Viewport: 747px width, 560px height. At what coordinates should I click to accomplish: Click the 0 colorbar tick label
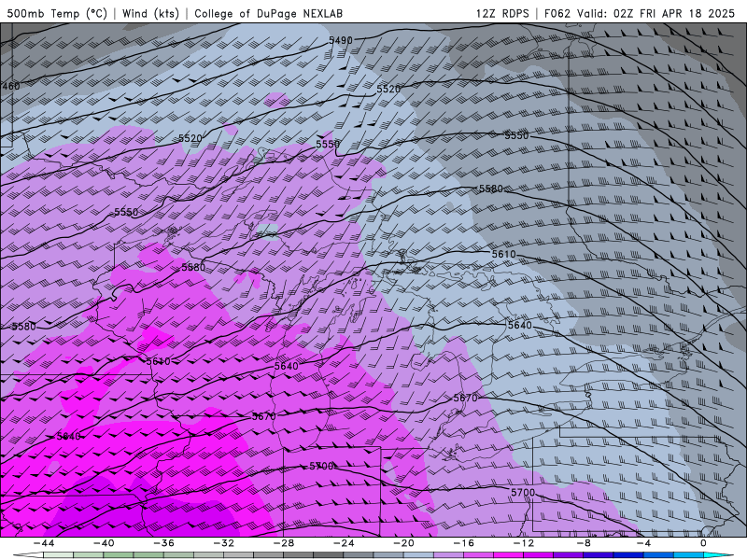coord(703,543)
